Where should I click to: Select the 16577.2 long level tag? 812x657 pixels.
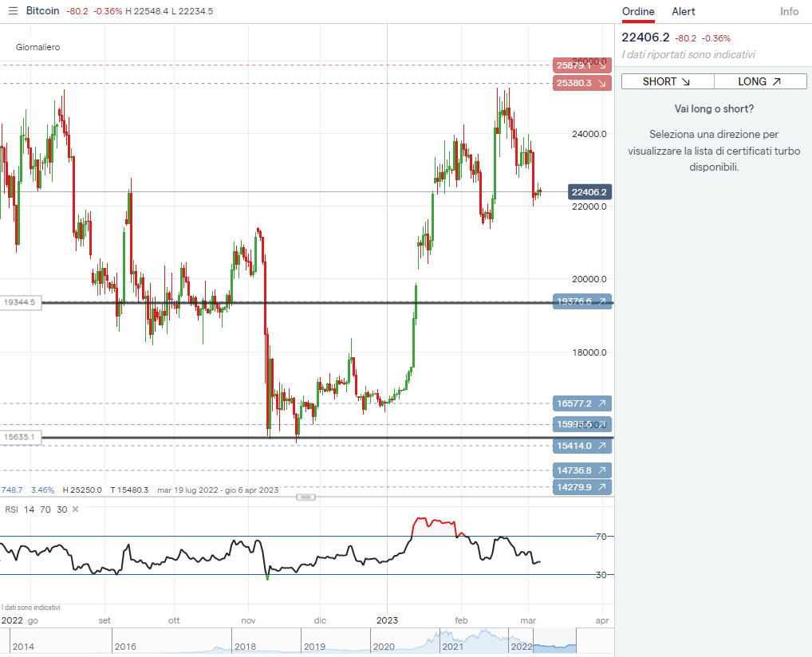tap(581, 403)
